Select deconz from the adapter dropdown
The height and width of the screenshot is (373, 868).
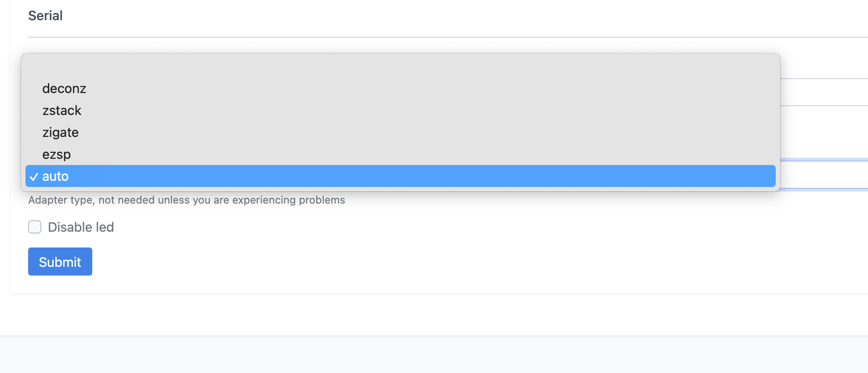64,89
